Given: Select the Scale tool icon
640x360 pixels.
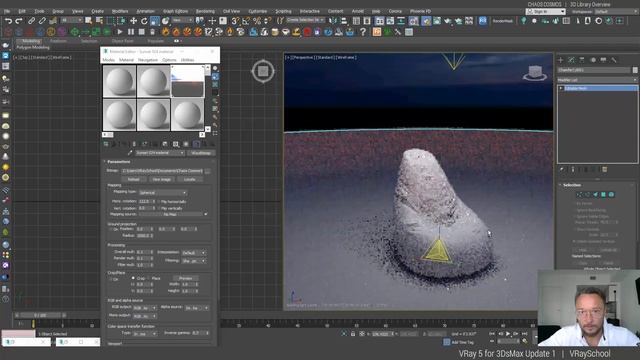Looking at the screenshot, I should point(155,20).
